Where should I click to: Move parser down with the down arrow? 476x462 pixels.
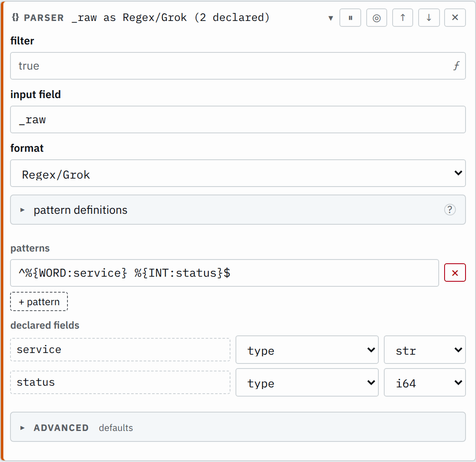point(429,18)
